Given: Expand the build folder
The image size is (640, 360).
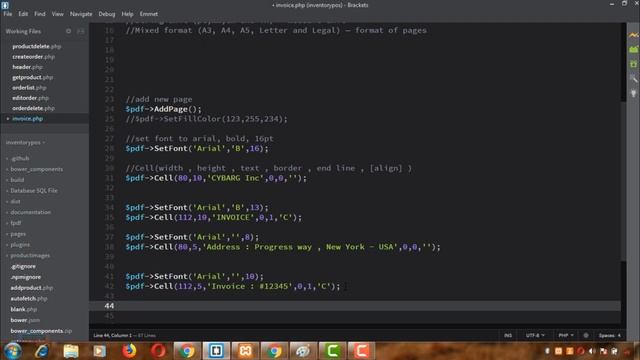Looking at the screenshot, I should 17,180.
